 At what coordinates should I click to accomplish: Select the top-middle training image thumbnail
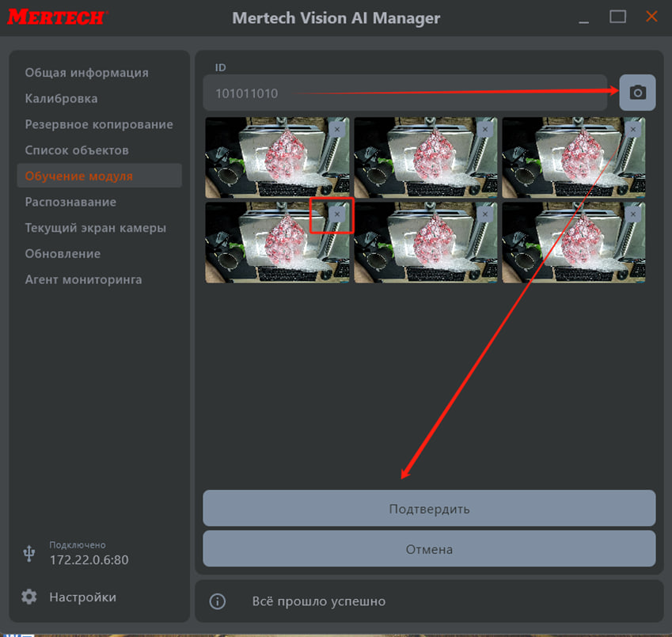pos(426,158)
